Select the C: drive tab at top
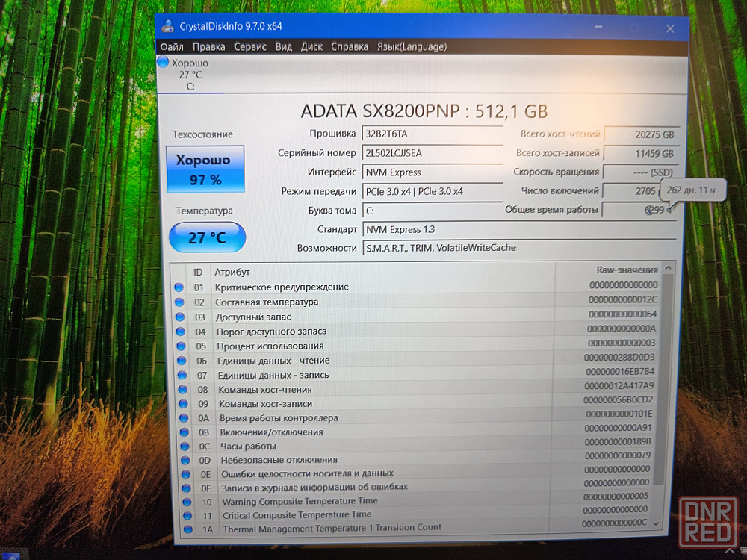747x560 pixels. click(x=190, y=75)
